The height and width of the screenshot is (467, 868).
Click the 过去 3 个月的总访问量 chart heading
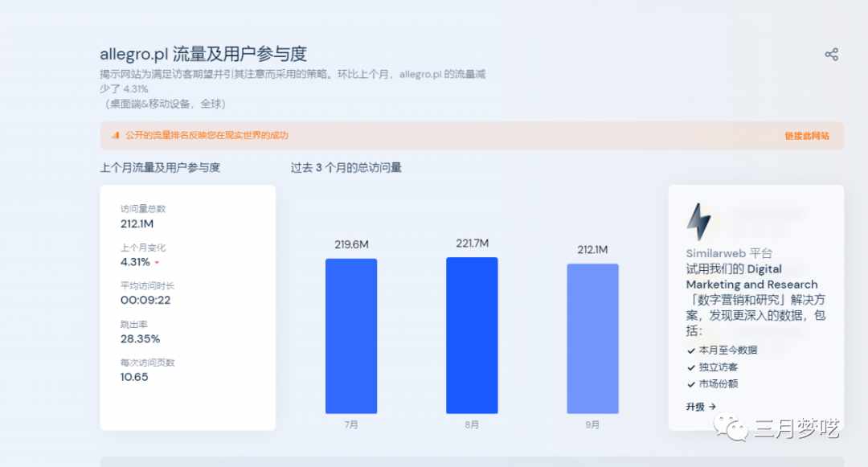(346, 168)
